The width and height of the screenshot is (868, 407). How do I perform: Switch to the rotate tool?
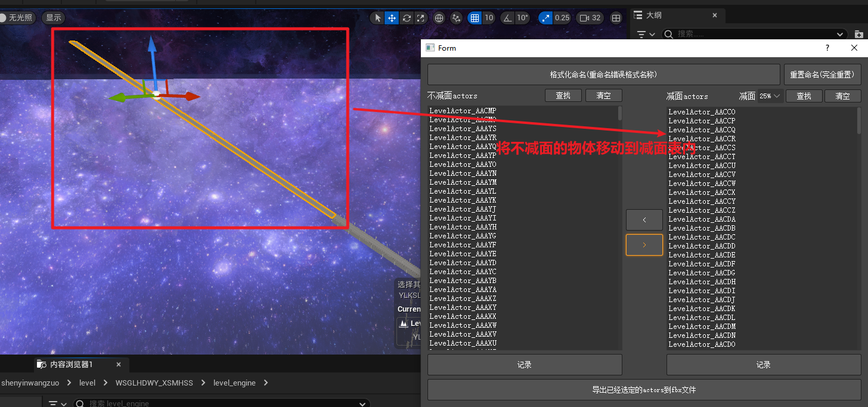pos(407,18)
